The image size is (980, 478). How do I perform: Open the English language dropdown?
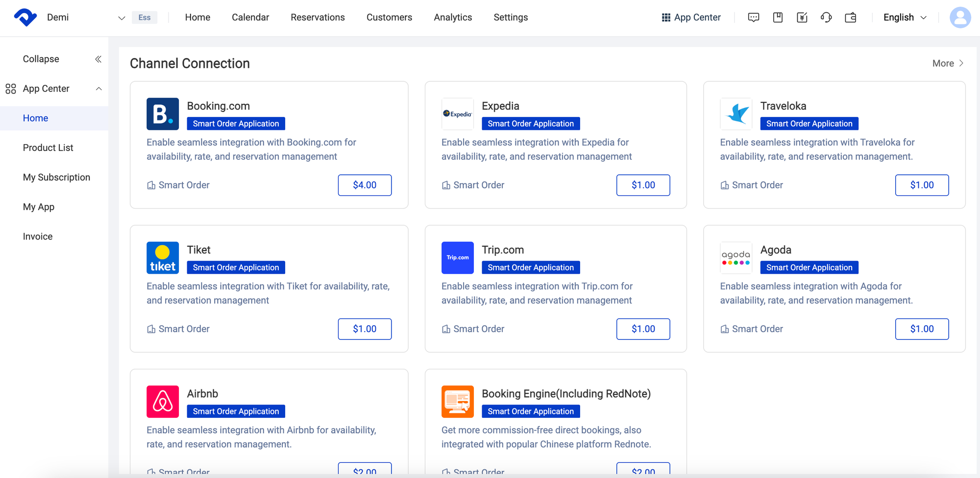(905, 18)
